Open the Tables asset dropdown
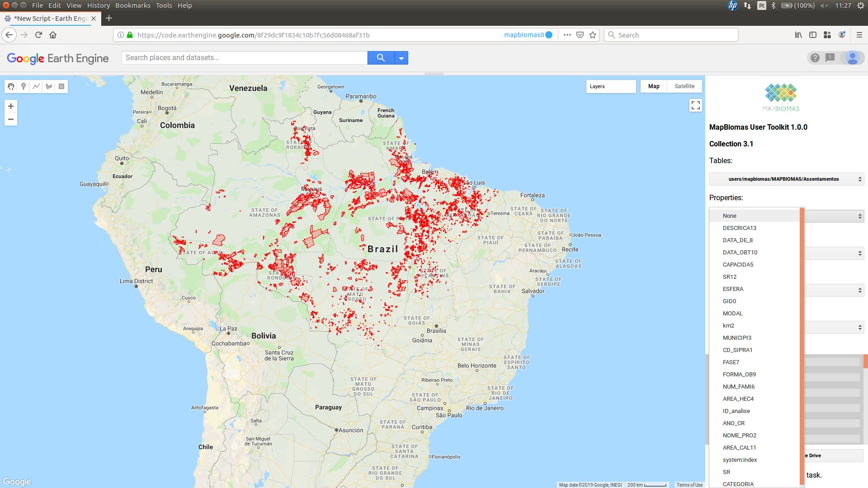Image resolution: width=868 pixels, height=488 pixels. click(x=786, y=179)
